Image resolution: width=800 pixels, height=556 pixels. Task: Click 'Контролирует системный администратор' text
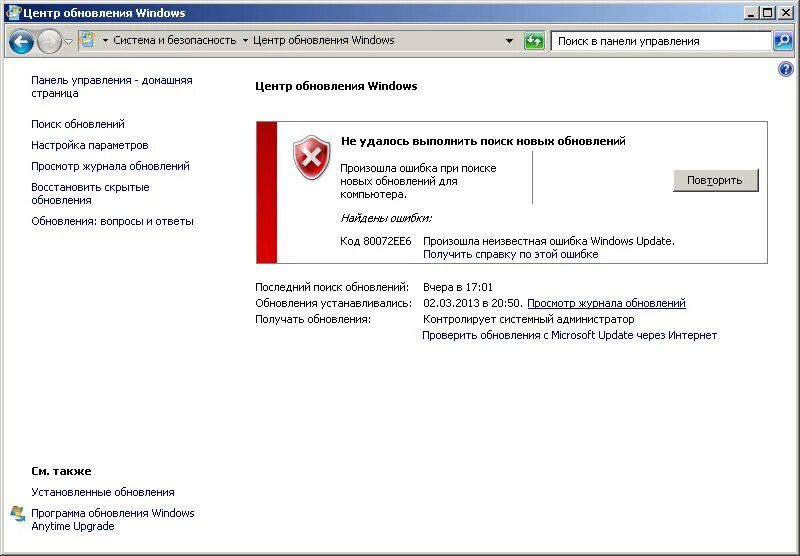coord(529,319)
